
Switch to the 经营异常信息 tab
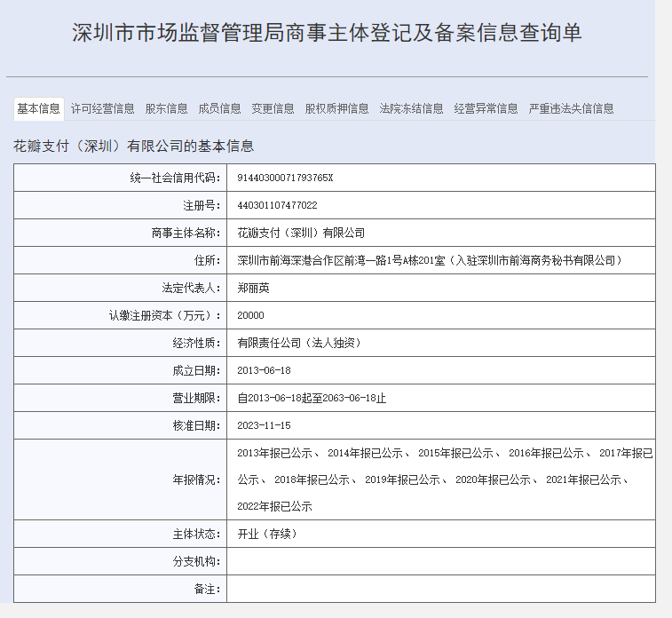tap(486, 109)
